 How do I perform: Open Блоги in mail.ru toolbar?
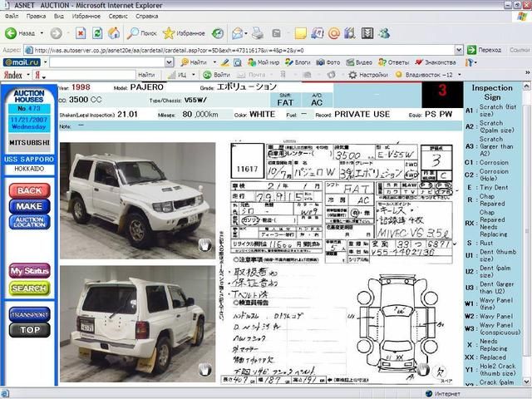(298, 62)
